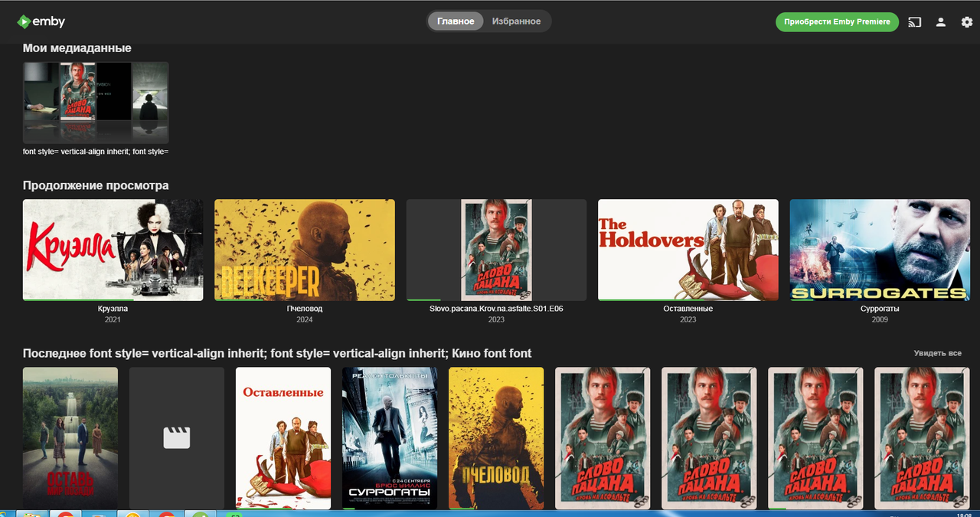This screenshot has width=980, height=517.
Task: Click the Пчеловод title under Beekeeper
Action: [x=305, y=309]
